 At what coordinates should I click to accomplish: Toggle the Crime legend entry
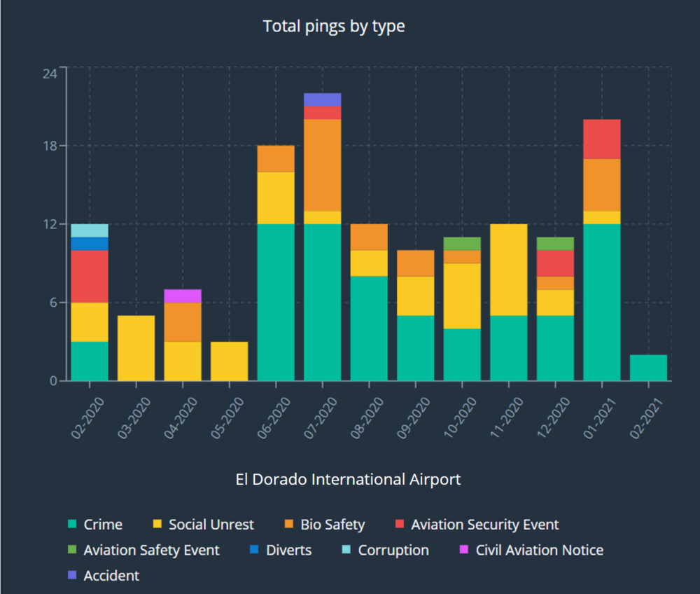click(102, 525)
